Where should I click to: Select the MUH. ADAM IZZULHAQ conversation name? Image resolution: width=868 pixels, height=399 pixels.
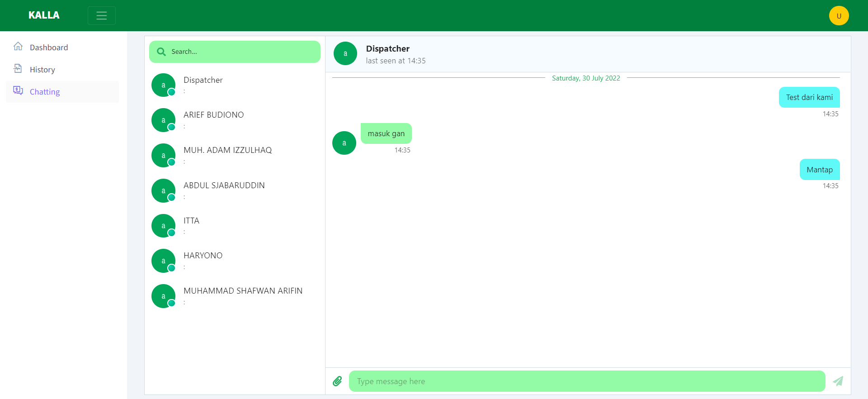click(x=227, y=150)
